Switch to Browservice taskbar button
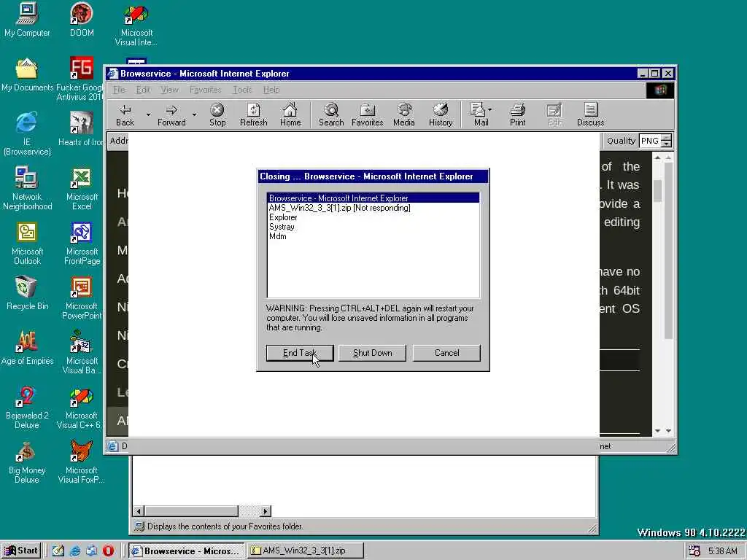The height and width of the screenshot is (560, 747). click(x=186, y=551)
